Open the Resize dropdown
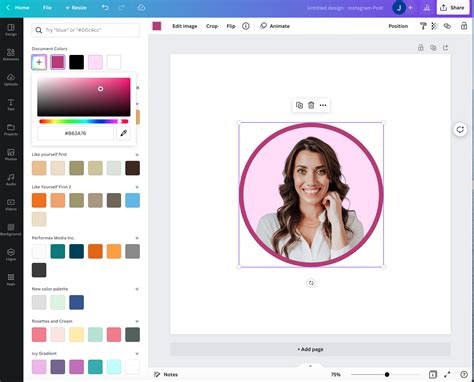 pos(76,8)
